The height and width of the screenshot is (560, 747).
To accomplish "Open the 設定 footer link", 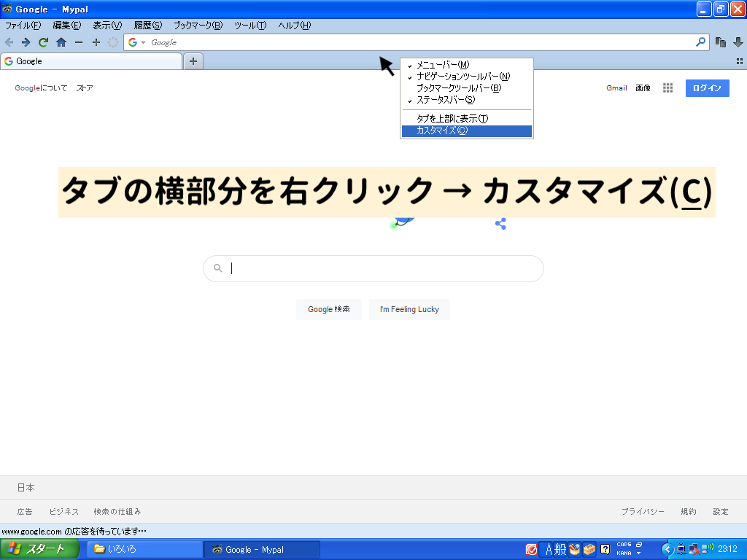I will point(720,511).
